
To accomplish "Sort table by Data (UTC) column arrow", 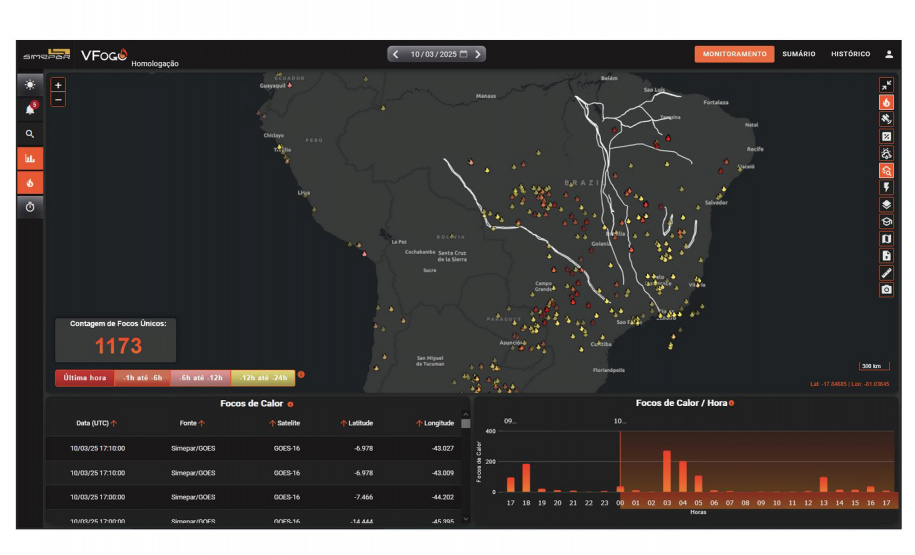I will click(x=114, y=423).
